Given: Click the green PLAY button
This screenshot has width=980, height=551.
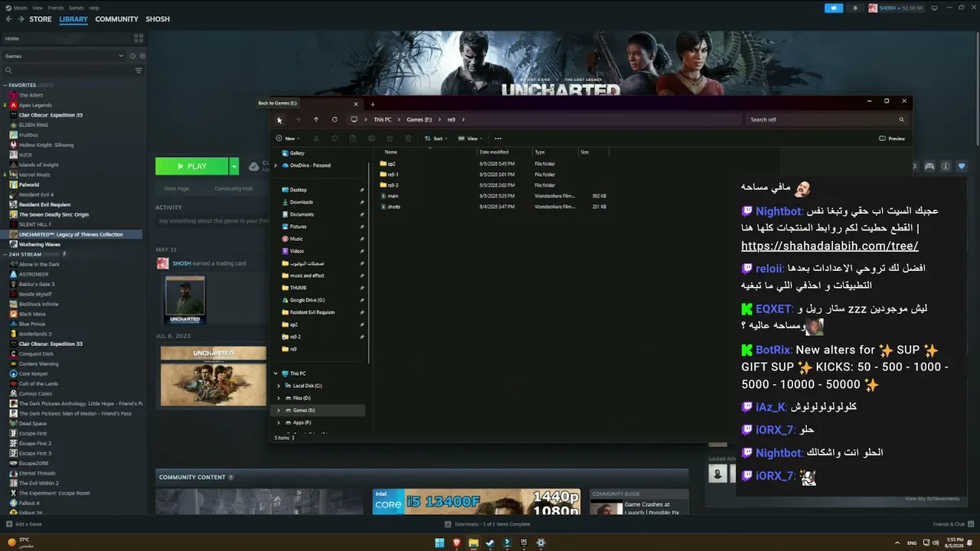Looking at the screenshot, I should 192,166.
